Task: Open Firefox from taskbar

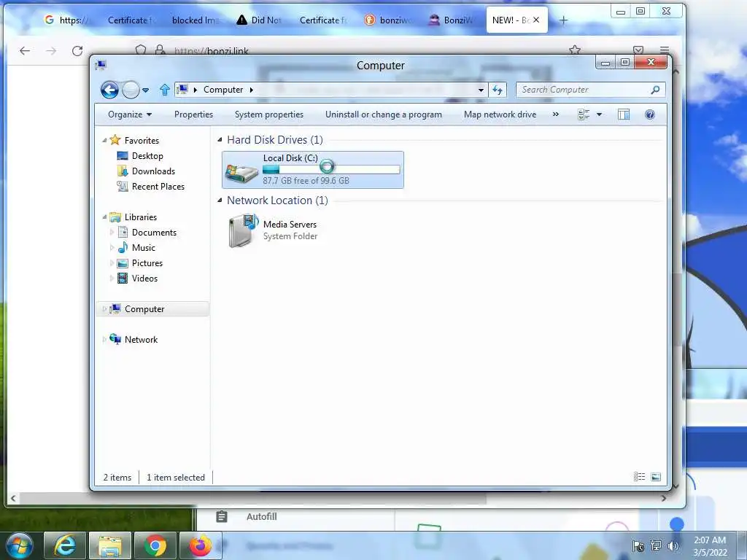Action: pos(201,545)
